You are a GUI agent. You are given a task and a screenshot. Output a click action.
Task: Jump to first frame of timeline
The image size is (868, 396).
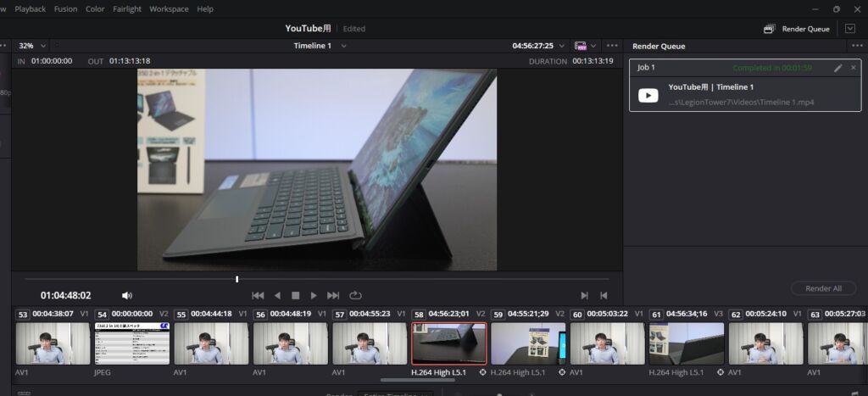[x=258, y=295]
